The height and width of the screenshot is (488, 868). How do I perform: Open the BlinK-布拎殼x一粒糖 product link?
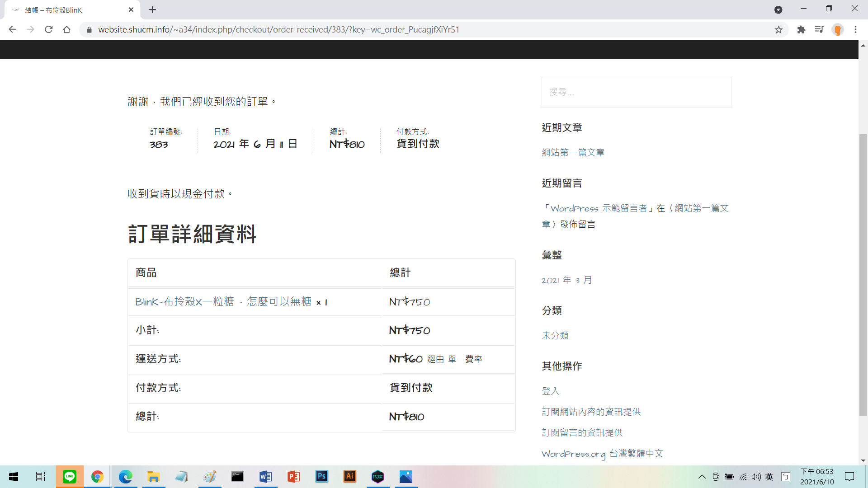coord(223,302)
